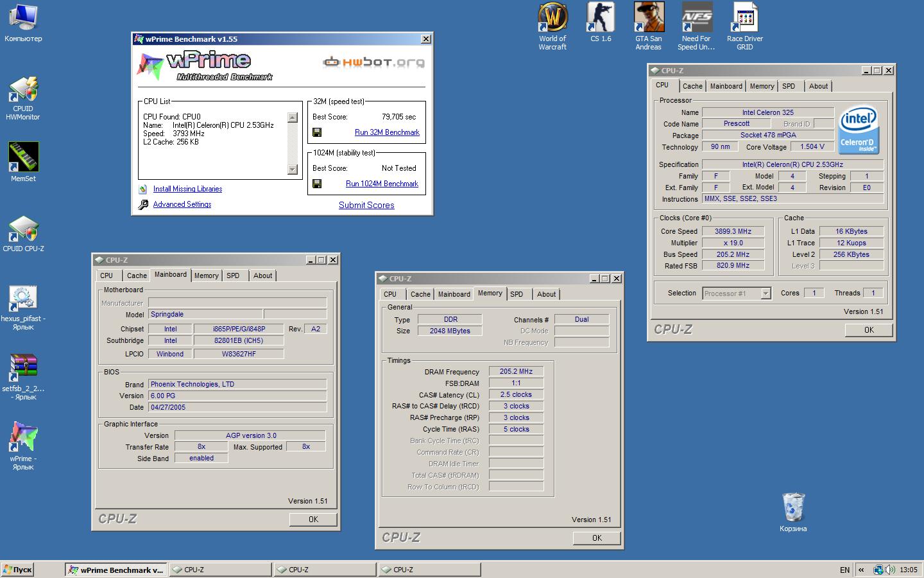Open the Пуск start menu
This screenshot has width=924, height=578.
point(17,570)
